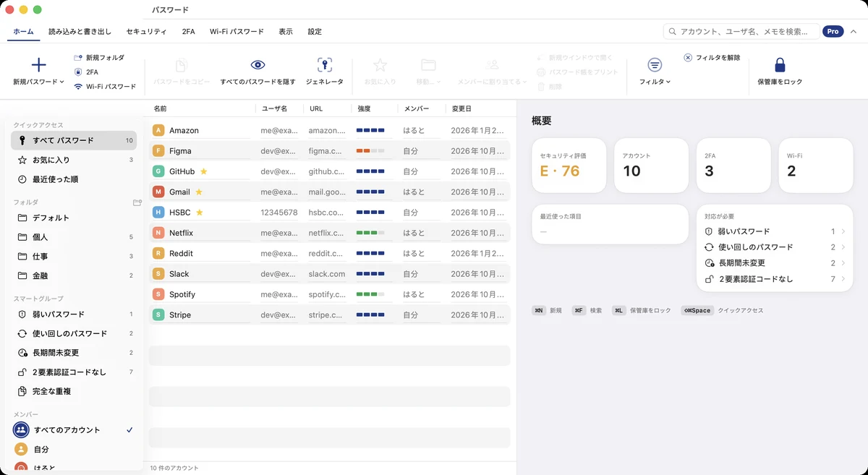Click the yellow star on GitHub row
The height and width of the screenshot is (475, 868).
204,171
